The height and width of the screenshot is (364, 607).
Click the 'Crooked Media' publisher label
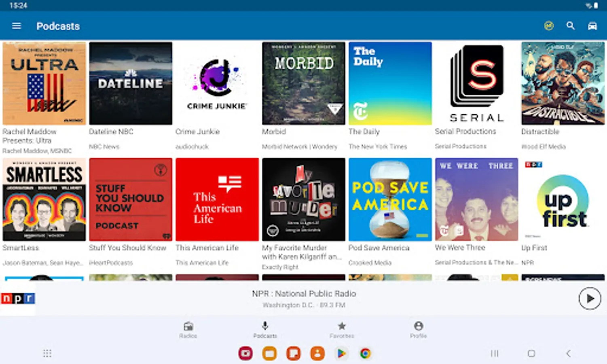(370, 262)
